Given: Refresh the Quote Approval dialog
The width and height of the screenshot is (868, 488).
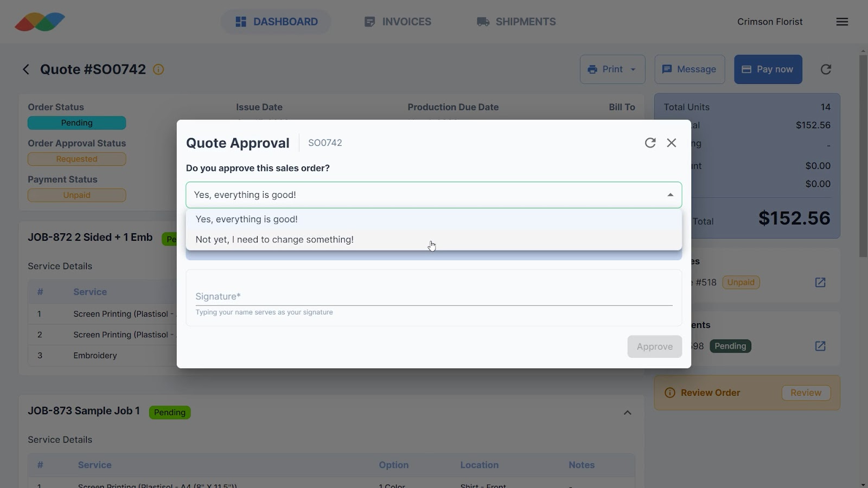Looking at the screenshot, I should (x=650, y=143).
